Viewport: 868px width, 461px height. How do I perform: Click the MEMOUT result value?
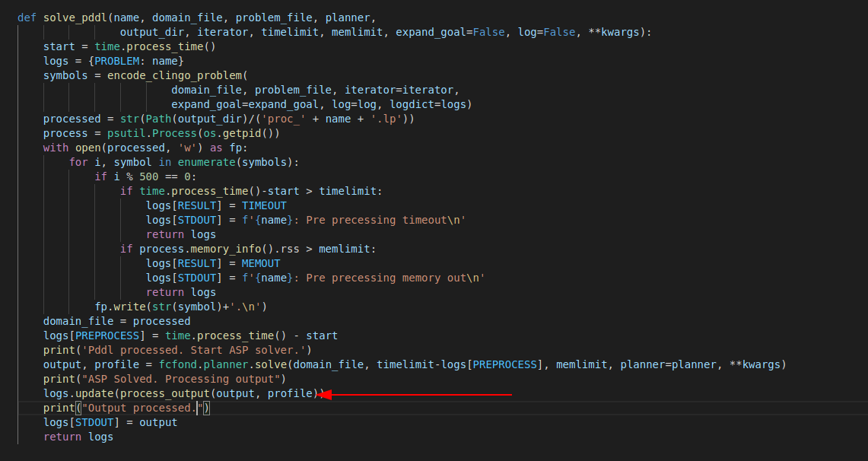(x=260, y=262)
